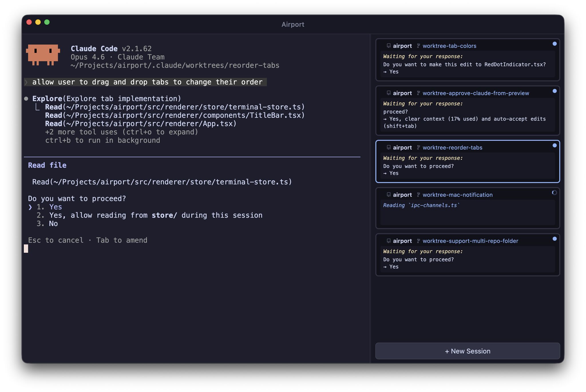Screen dimensions: 586x392
Task: Select option 1 Yes in proceed prompt
Action: pyautogui.click(x=55, y=207)
